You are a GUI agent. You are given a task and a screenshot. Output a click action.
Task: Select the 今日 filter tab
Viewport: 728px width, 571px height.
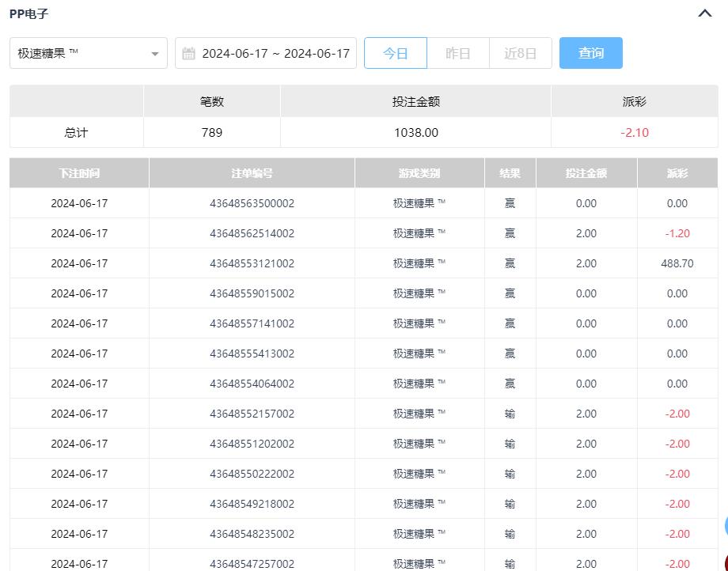click(396, 53)
